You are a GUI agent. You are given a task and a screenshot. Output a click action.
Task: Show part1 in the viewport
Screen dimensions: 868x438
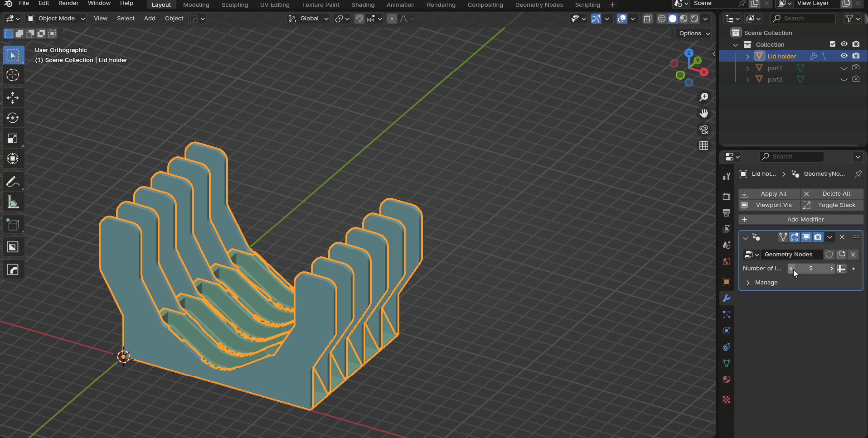pyautogui.click(x=844, y=68)
